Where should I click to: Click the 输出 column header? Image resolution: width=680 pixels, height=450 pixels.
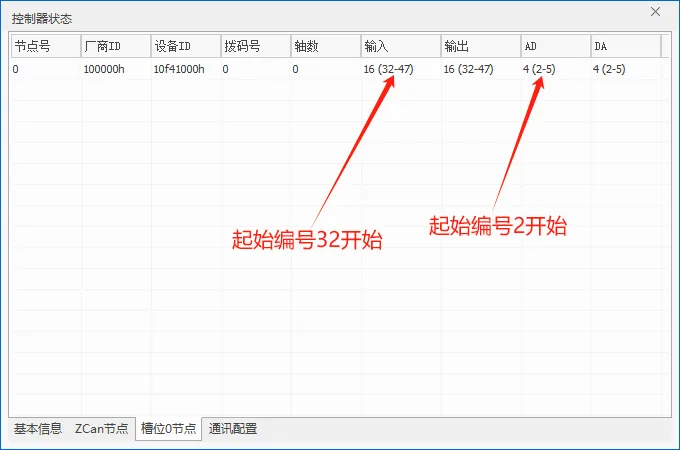(481, 46)
